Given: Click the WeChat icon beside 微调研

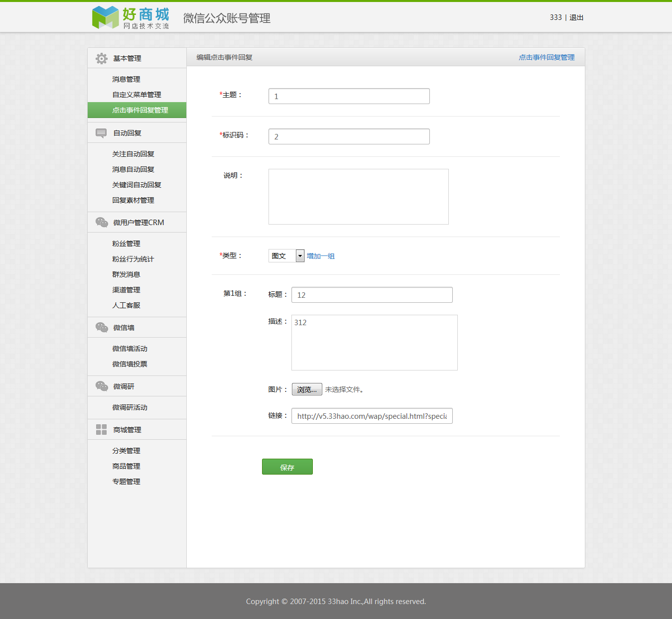Looking at the screenshot, I should 102,386.
